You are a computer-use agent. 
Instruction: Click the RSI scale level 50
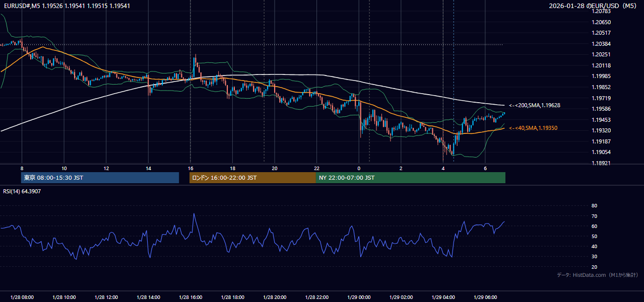click(x=594, y=236)
